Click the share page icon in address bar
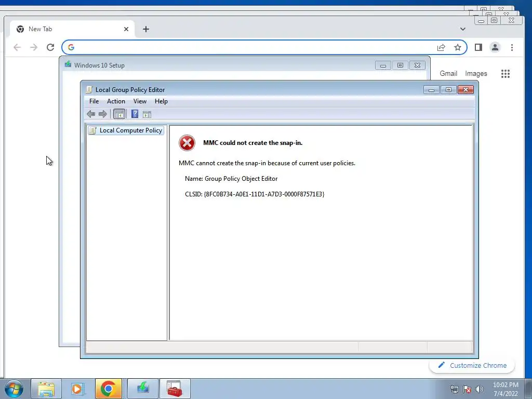Viewport: 532px width, 399px height. (441, 47)
